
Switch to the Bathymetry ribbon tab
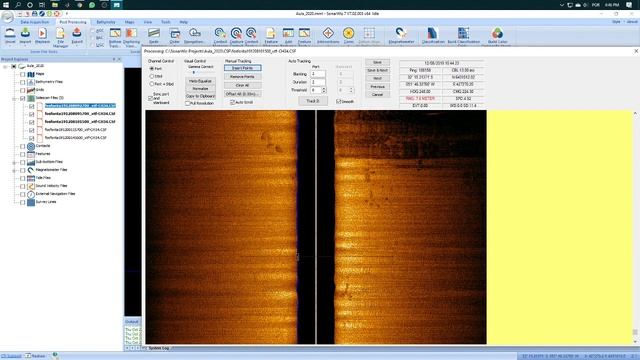tap(106, 22)
